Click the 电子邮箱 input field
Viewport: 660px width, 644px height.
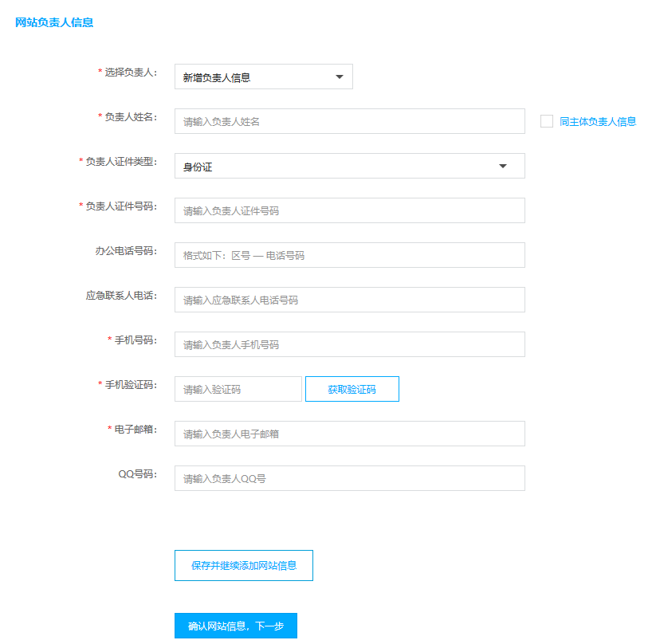(348, 433)
